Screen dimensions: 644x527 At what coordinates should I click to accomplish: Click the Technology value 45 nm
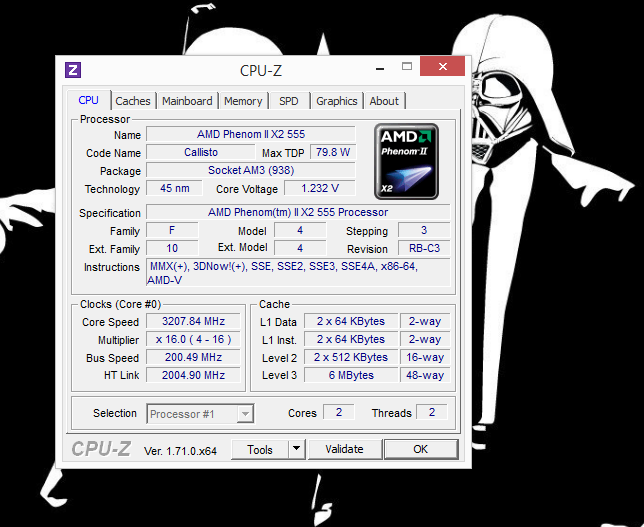175,189
